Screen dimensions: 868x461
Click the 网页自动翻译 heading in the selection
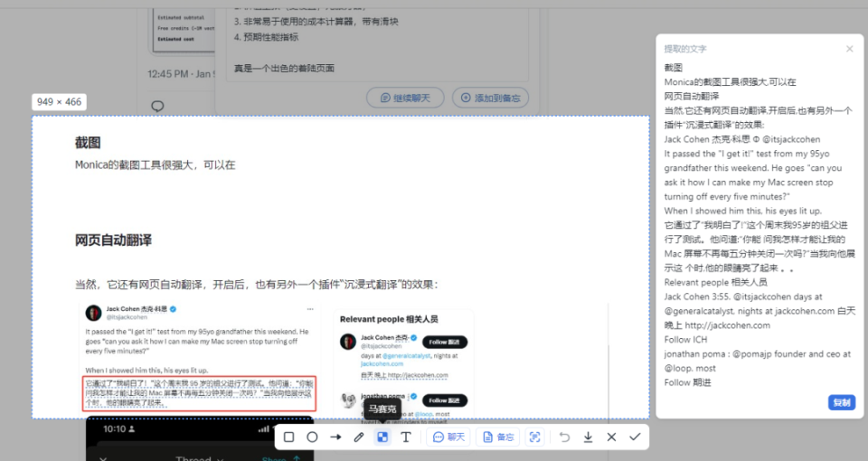[114, 240]
